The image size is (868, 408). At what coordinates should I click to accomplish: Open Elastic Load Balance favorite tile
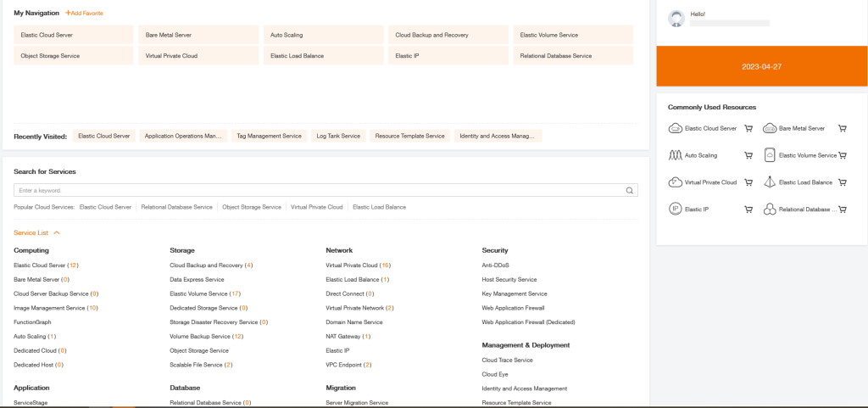pyautogui.click(x=323, y=56)
